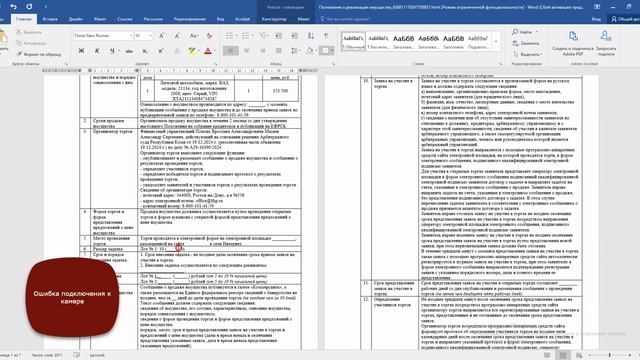Switch to the Ссылки tab
Image resolution: width=640 pixels, height=360 pixels.
pos(124,19)
